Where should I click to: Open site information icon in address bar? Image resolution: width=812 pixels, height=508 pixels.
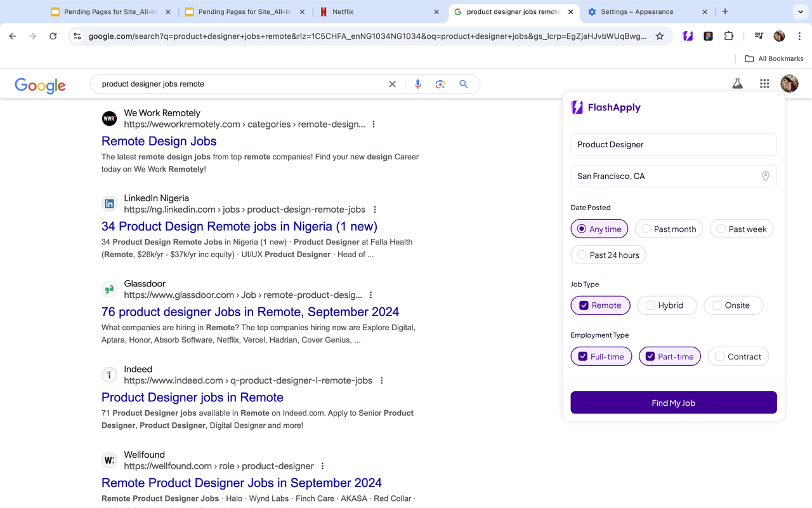coord(77,36)
